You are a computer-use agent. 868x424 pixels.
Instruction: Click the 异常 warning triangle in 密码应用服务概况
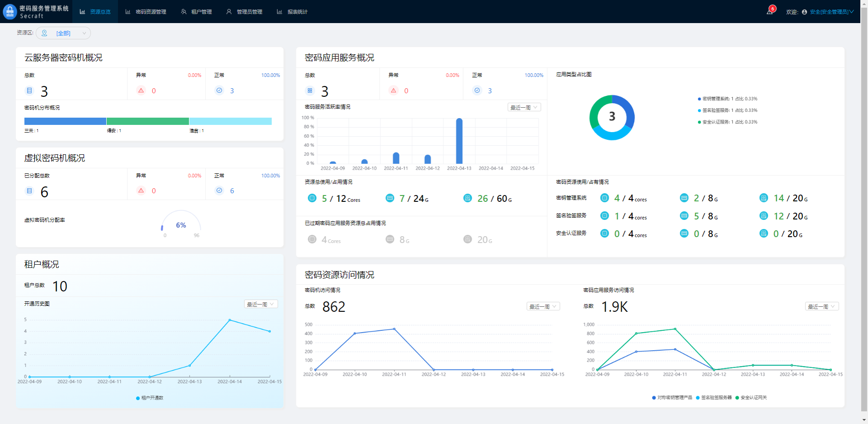[394, 91]
